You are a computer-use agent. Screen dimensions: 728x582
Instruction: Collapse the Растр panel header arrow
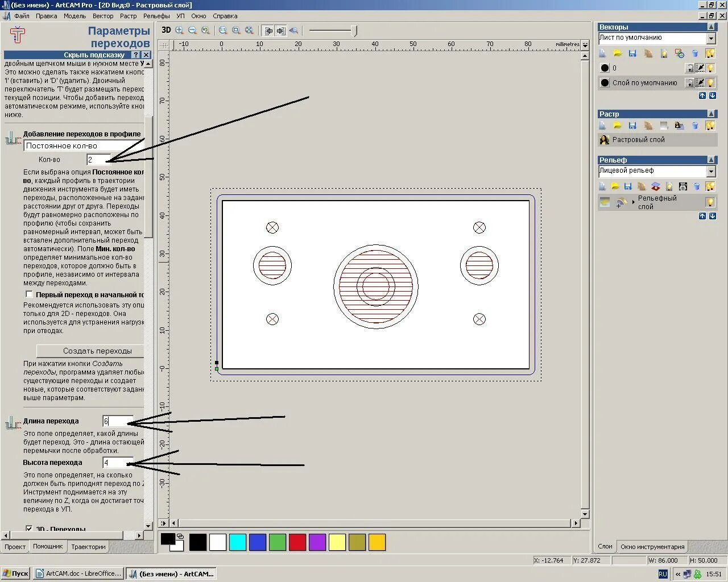711,114
